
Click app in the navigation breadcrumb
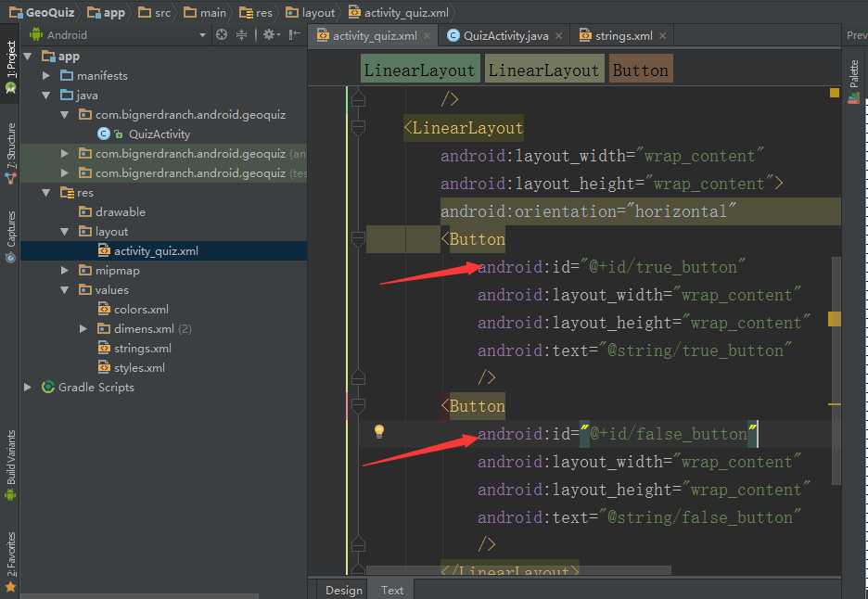point(107,12)
